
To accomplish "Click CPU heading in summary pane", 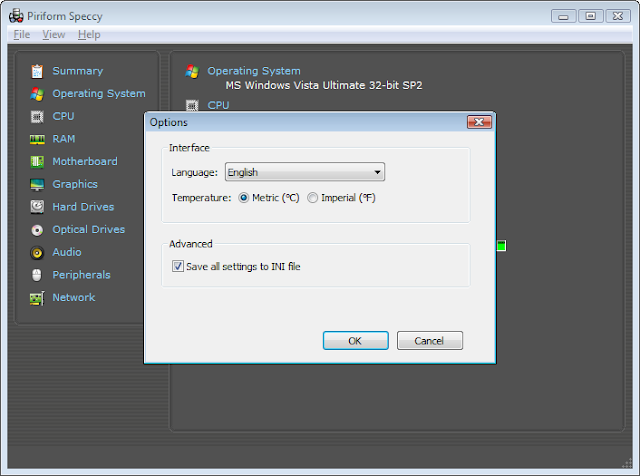I will click(218, 105).
